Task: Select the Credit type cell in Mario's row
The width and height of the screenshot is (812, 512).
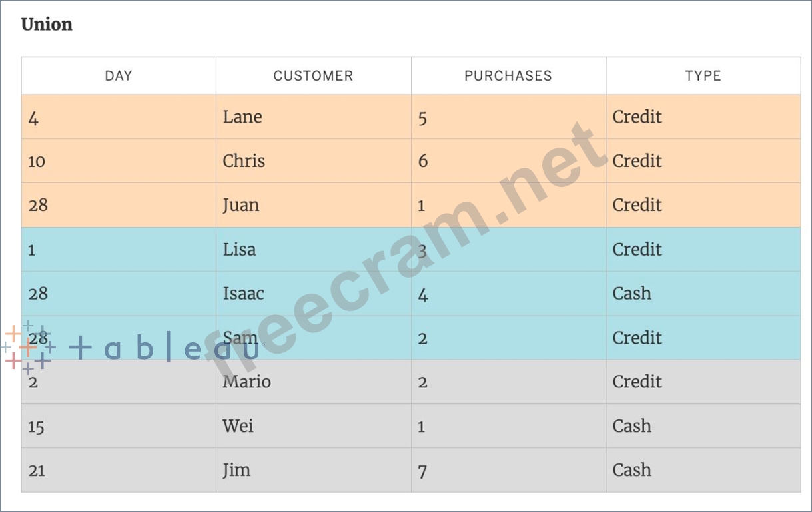Action: click(x=637, y=382)
